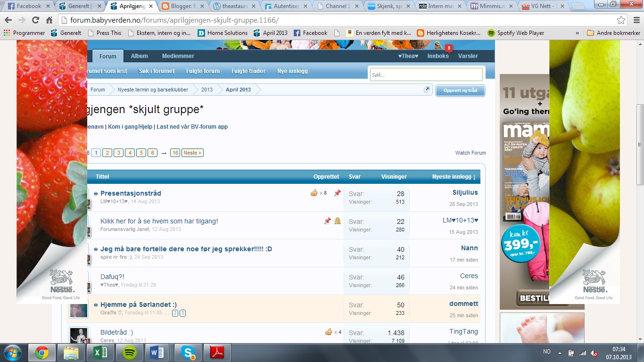This screenshot has width=644, height=362.
Task: Click the popup icon in breadcrumb bar
Action: coord(427,90)
